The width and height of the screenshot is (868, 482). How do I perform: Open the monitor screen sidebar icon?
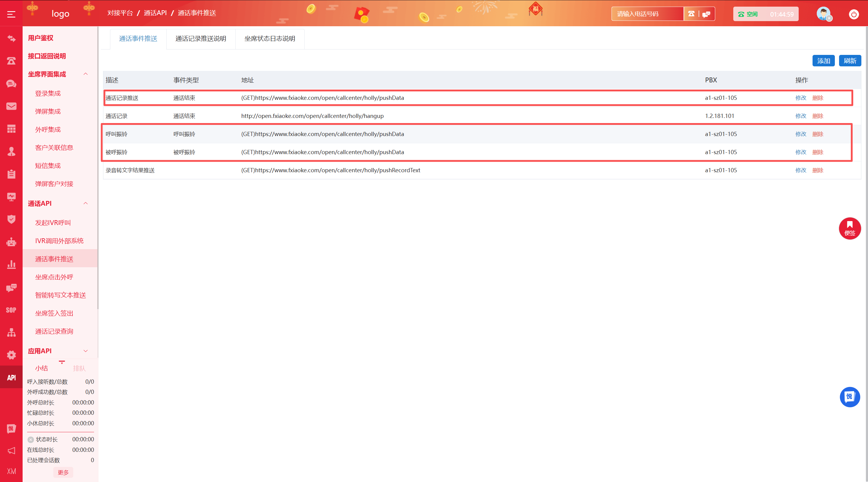pos(11,197)
